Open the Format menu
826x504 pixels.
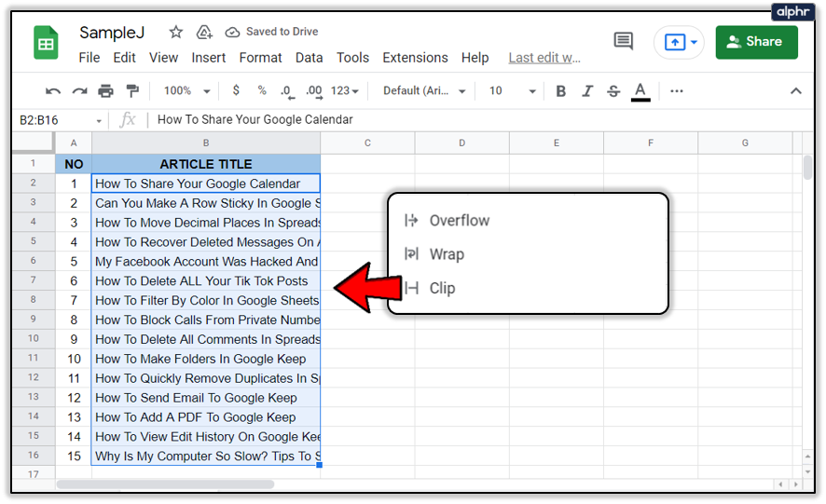260,58
